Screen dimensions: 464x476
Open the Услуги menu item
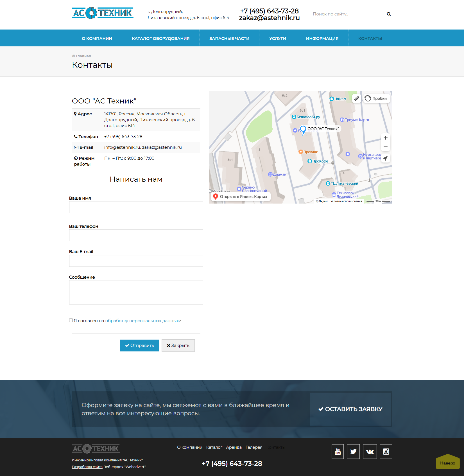[x=277, y=39]
